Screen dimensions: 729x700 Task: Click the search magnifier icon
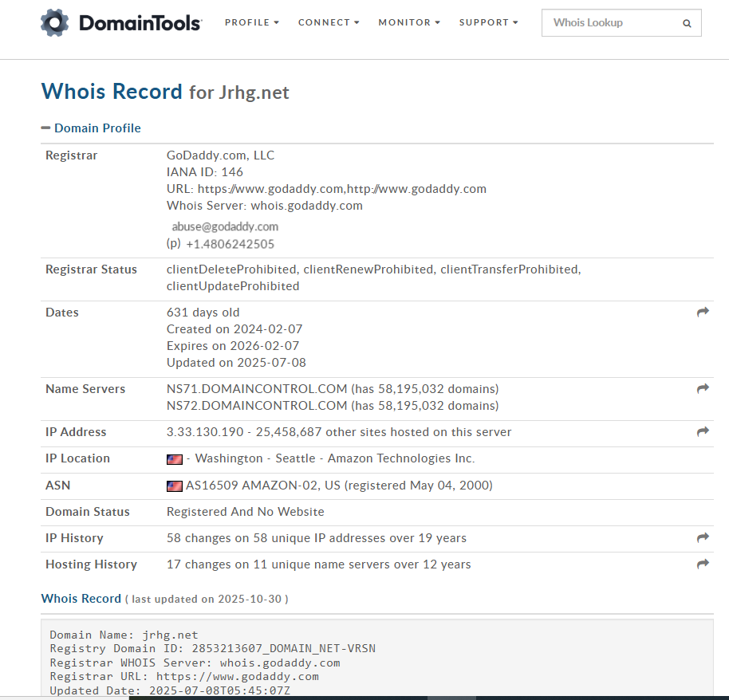687,24
